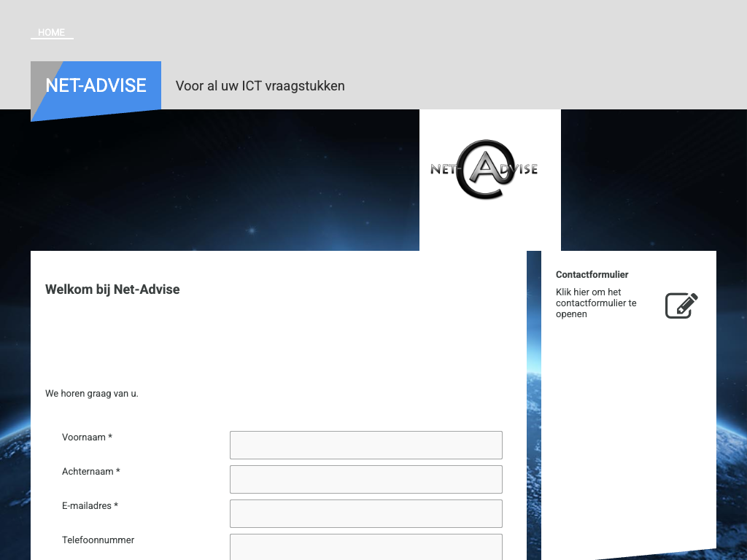Screen dimensions: 747x560
Task: Click into the Telefoonnummer text box
Action: [x=365, y=546]
